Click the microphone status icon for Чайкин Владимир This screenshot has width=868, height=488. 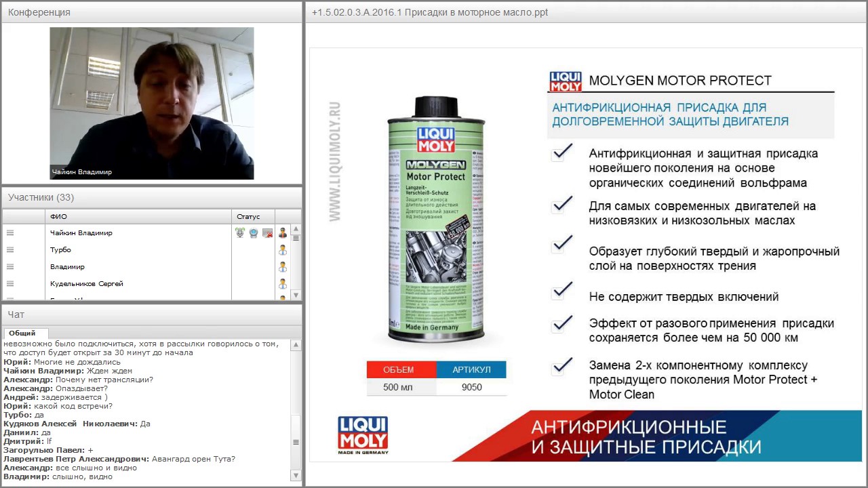[x=240, y=233]
